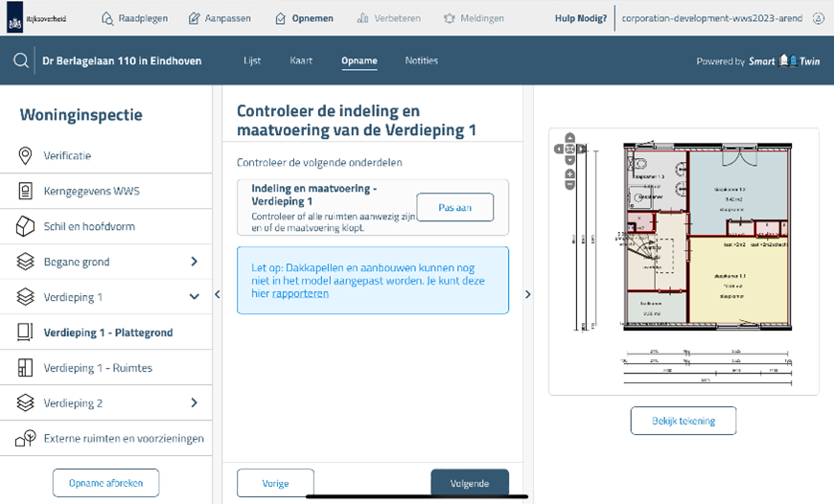Collapse the left panel with the arrow
The image size is (834, 504).
217,295
